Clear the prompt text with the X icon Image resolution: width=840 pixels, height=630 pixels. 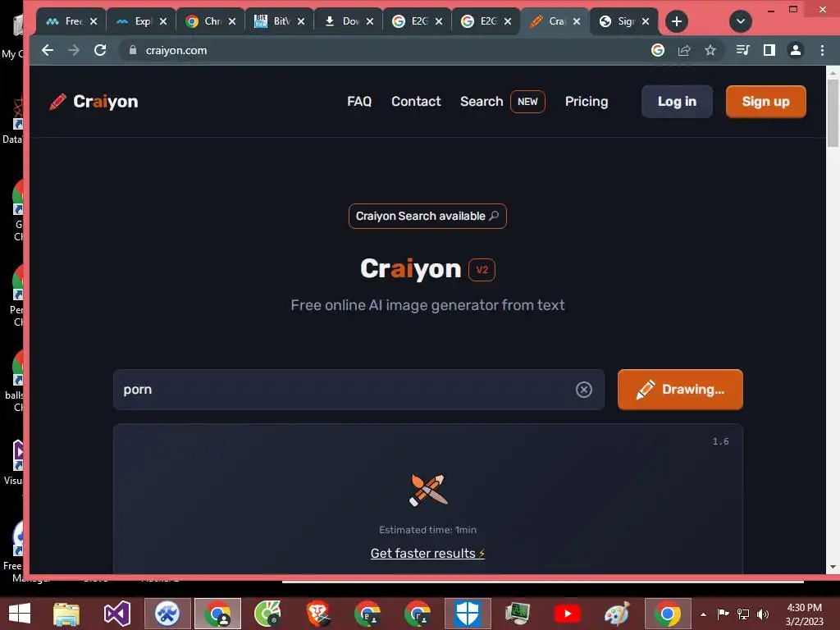pos(583,390)
